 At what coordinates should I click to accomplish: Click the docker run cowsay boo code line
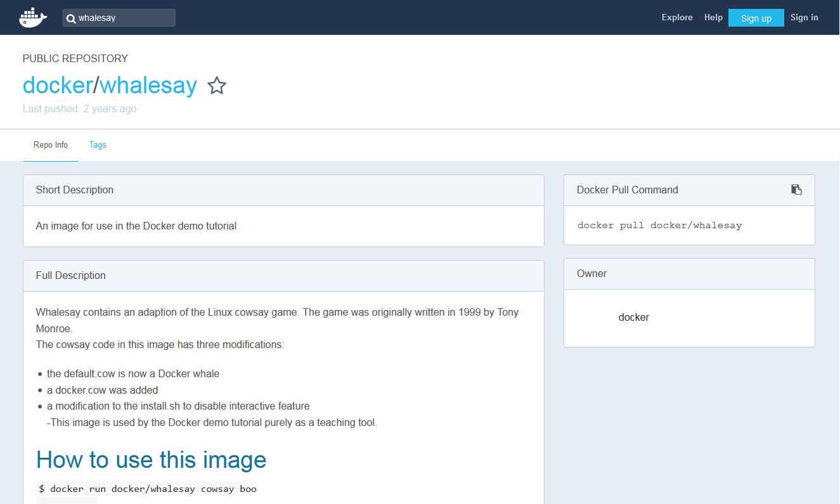coord(147,489)
